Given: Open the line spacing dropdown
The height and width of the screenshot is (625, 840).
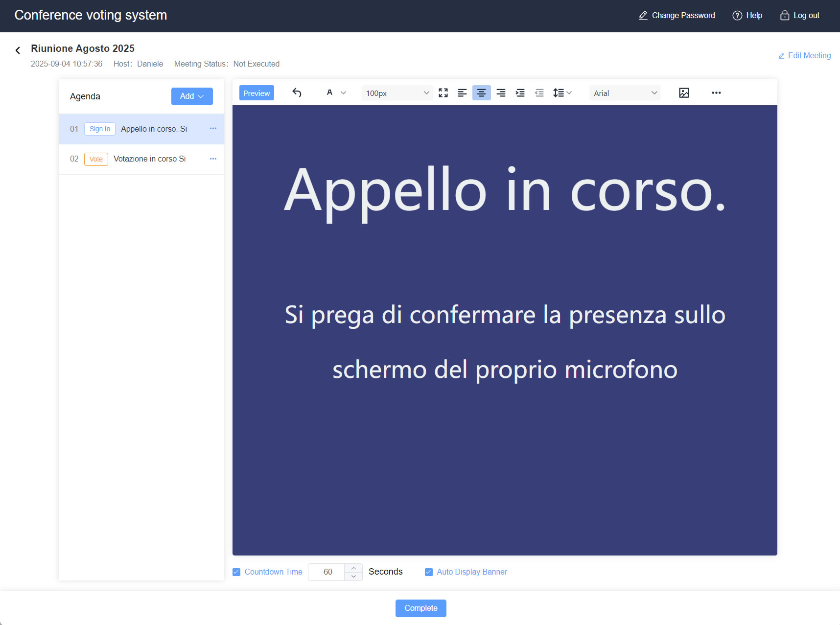Looking at the screenshot, I should [562, 93].
